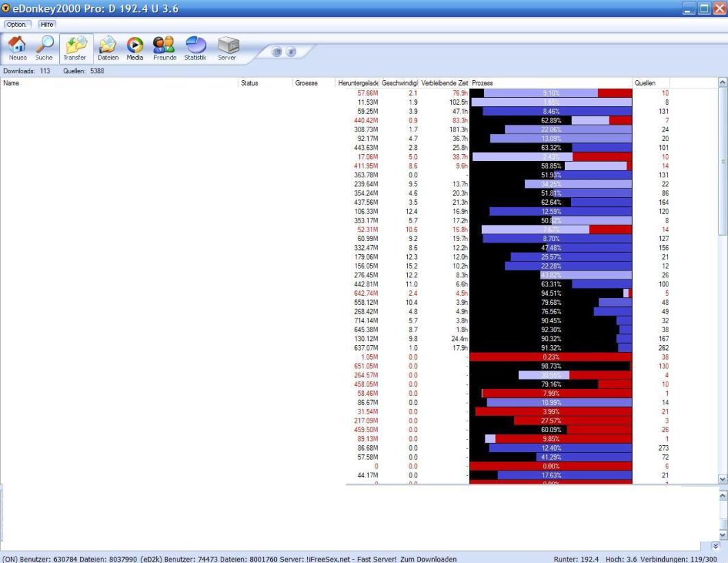728x563 pixels.
Task: Select the progress bar showing 12.59%
Action: (x=551, y=212)
